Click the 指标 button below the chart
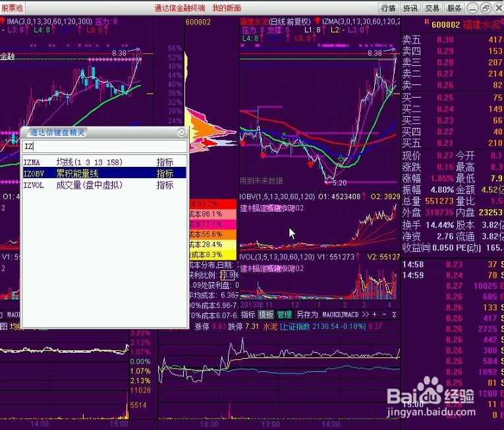Screen dimensions: 504x430 click(x=248, y=315)
